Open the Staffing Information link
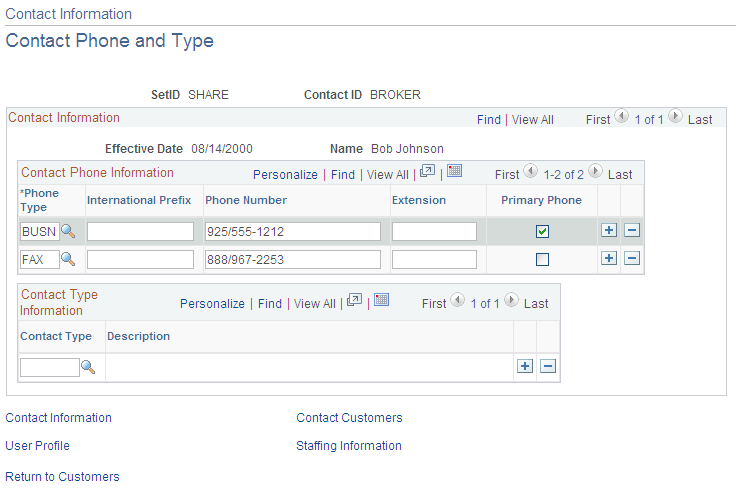The image size is (741, 490). coord(349,446)
